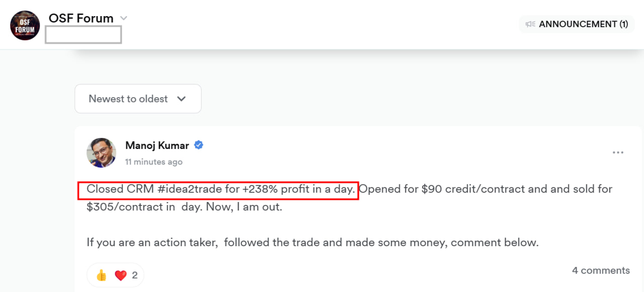This screenshot has width=644, height=292.
Task: Click the reaction count of 2
Action: coord(135,275)
